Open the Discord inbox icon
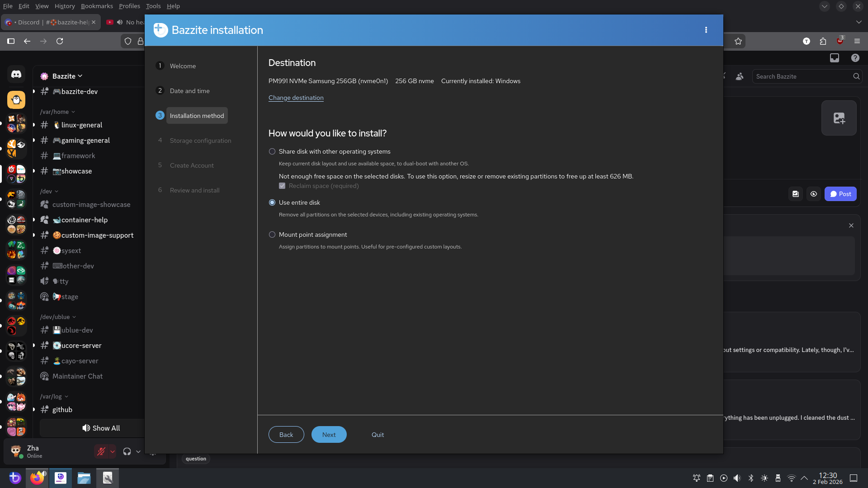Screen dimensions: 868x488 pos(834,58)
